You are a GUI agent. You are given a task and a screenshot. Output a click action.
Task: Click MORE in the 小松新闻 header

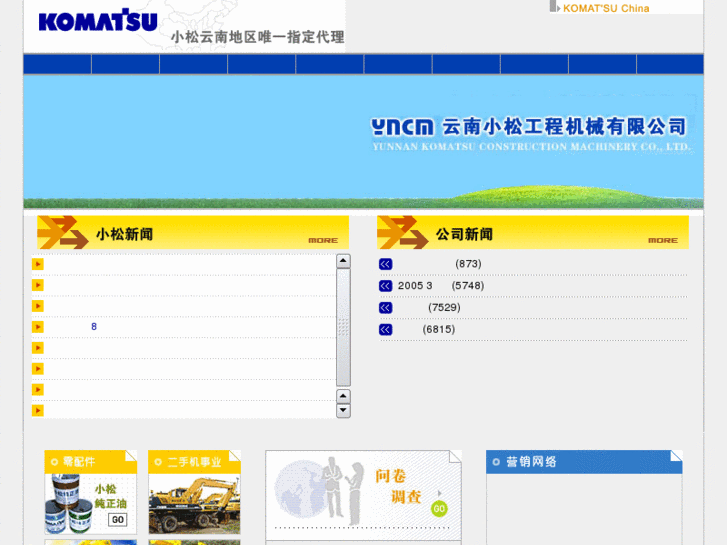323,240
